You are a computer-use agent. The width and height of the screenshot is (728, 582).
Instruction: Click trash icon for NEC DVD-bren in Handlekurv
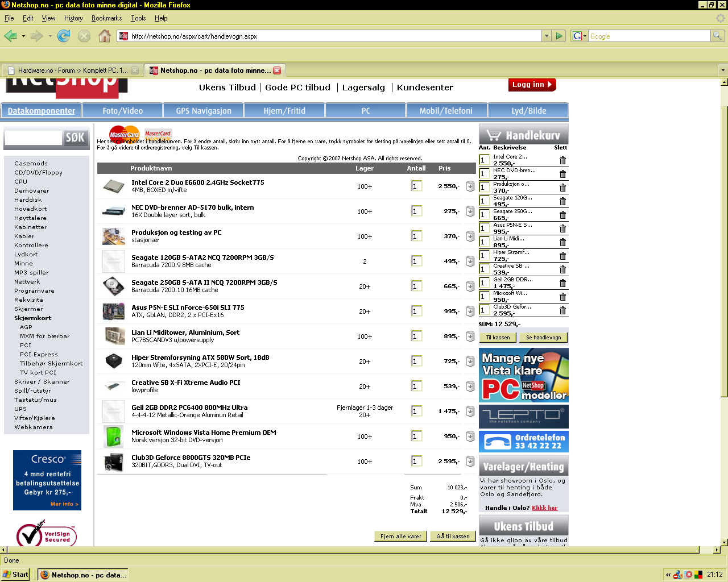click(x=562, y=174)
